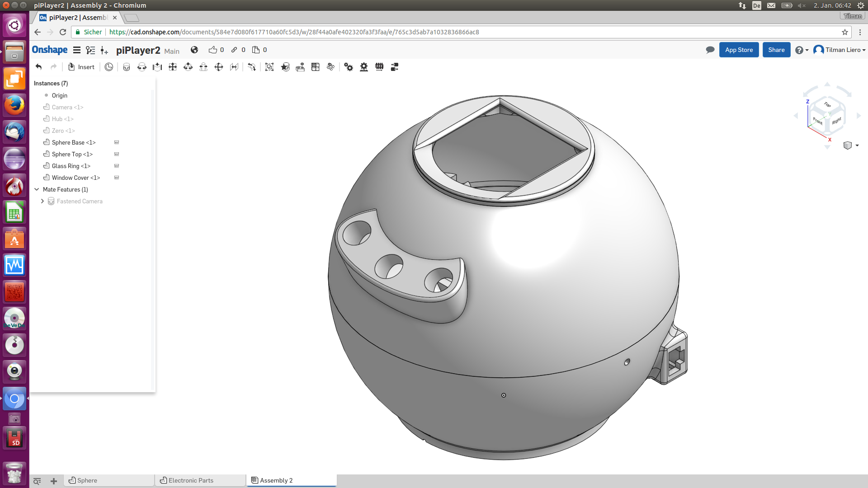This screenshot has height=488, width=868.
Task: Switch to the Sphere tab
Action: tap(109, 480)
